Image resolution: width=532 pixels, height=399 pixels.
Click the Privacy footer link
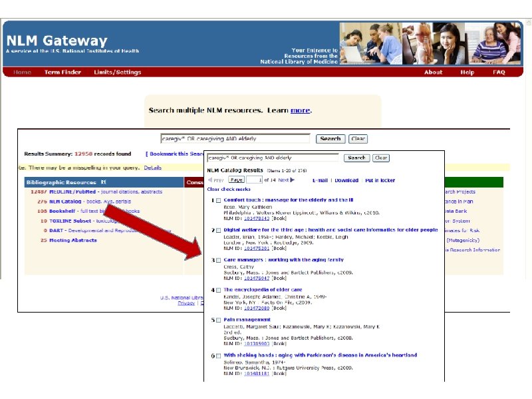click(x=186, y=303)
